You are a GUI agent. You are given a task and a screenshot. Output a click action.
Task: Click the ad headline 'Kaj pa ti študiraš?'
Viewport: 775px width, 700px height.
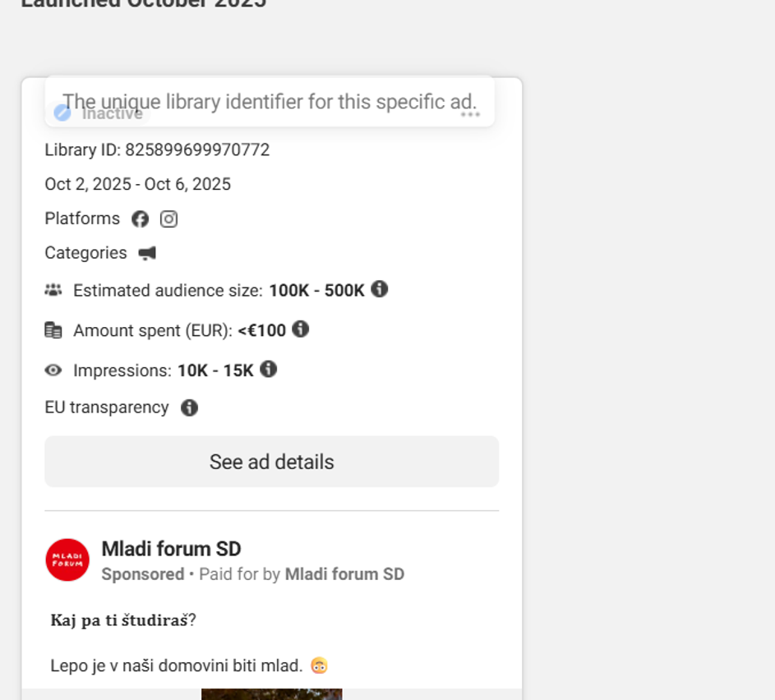pyautogui.click(x=123, y=620)
